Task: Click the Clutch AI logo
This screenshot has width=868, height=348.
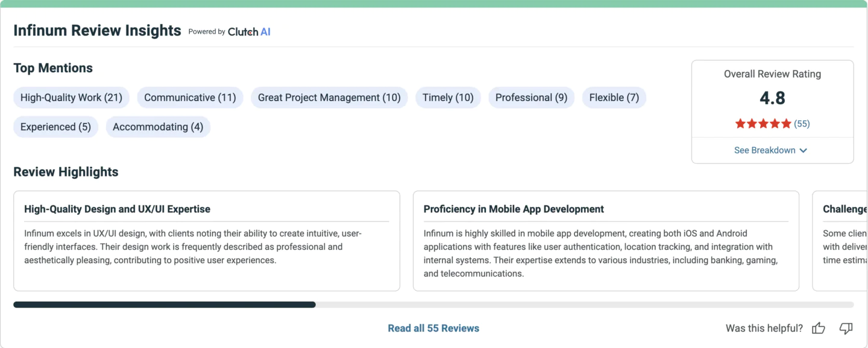Action: 249,32
